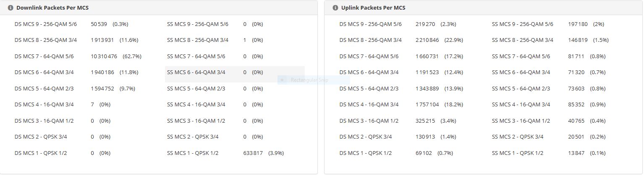This screenshot has height=175, width=644.
Task: Click the 2210846 uplink packet count
Action: click(427, 40)
